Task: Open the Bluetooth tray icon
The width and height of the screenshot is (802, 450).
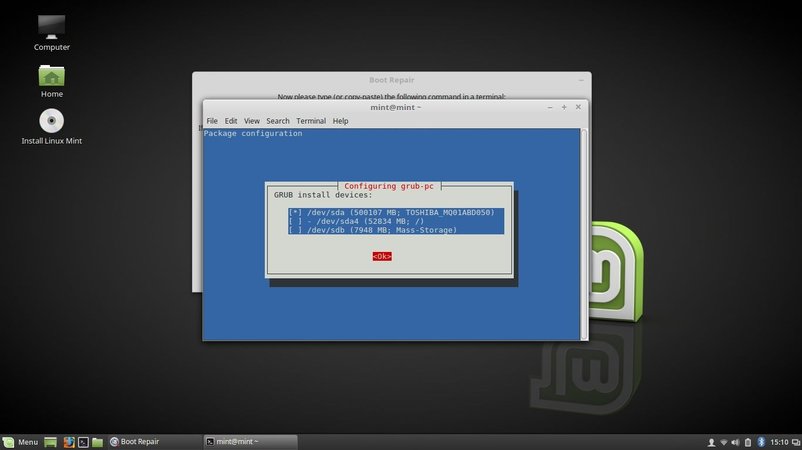Action: pos(760,441)
